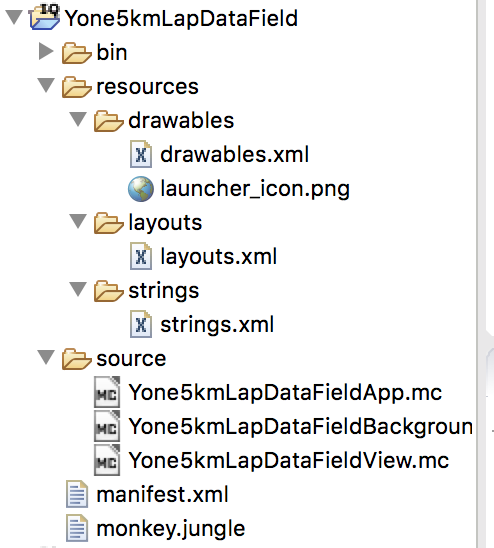This screenshot has width=494, height=548.
Task: Click the Yone5kmLapDataField project icon
Action: [x=44, y=17]
